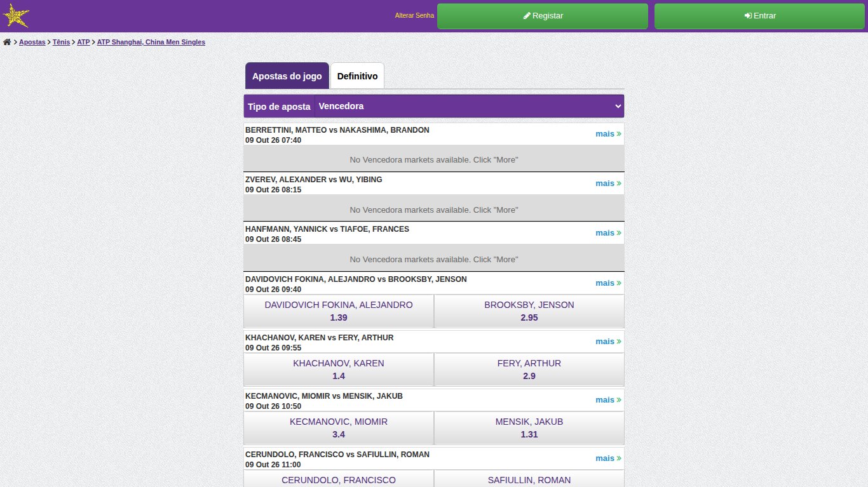Bet on Davidovich Fokina at 1.39

339,311
